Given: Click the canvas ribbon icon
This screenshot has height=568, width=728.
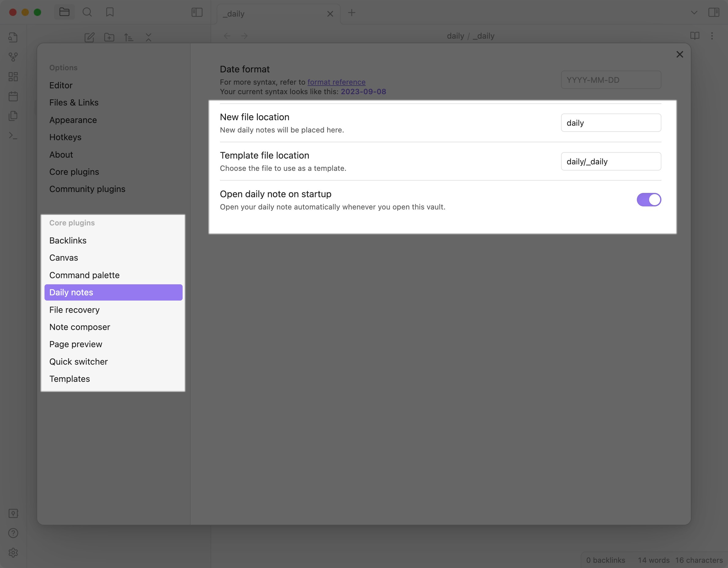Looking at the screenshot, I should (13, 77).
